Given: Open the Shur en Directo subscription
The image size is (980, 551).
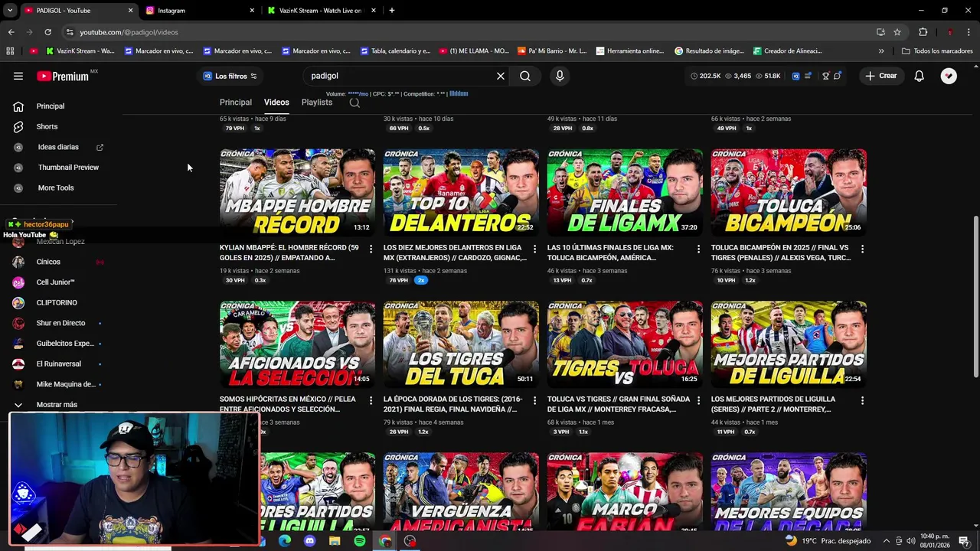Looking at the screenshot, I should (60, 323).
